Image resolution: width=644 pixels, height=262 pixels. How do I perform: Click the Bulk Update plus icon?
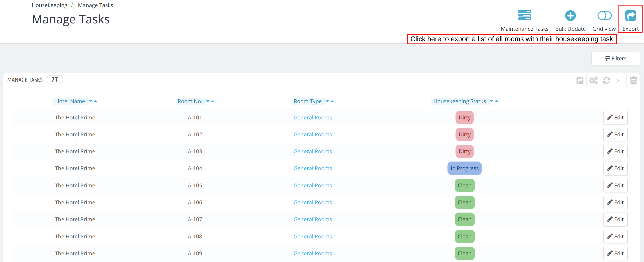coord(570,16)
